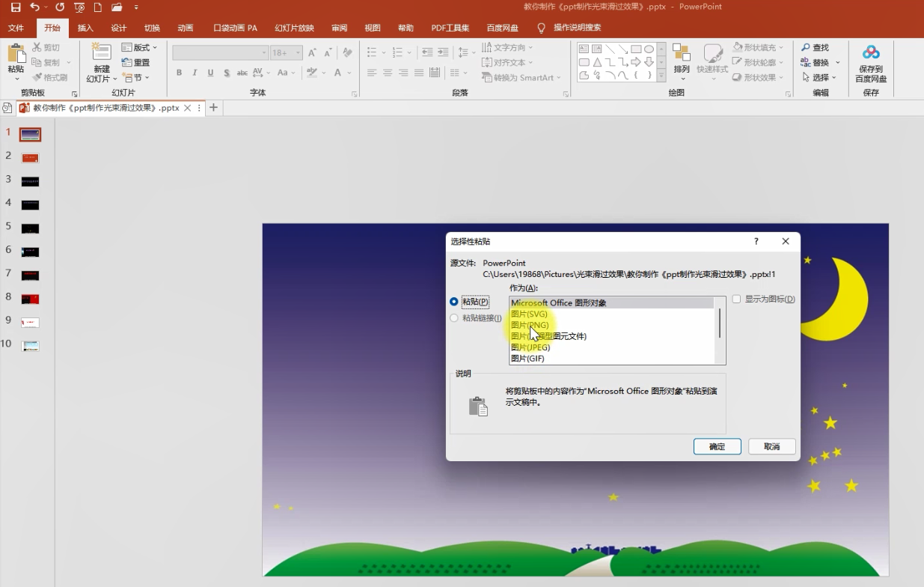
Task: Click the Paste clipboard icon in ribbon
Action: 16,55
